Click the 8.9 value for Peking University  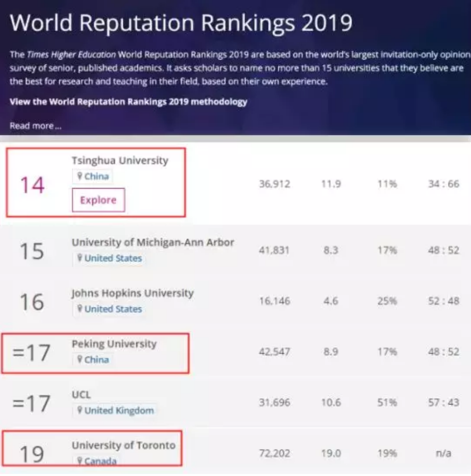coord(331,352)
